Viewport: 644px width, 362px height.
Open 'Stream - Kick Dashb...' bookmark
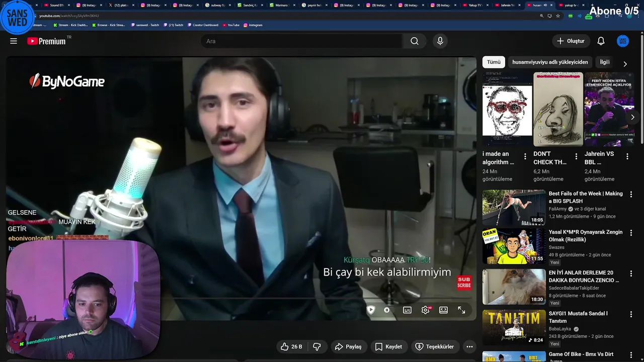[x=70, y=25]
